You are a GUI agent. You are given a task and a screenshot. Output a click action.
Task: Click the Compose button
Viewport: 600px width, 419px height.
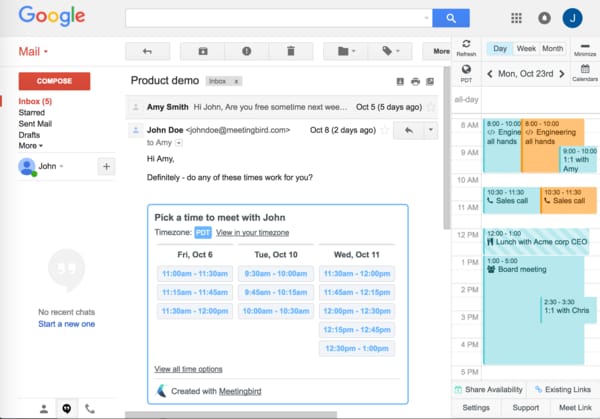[54, 81]
